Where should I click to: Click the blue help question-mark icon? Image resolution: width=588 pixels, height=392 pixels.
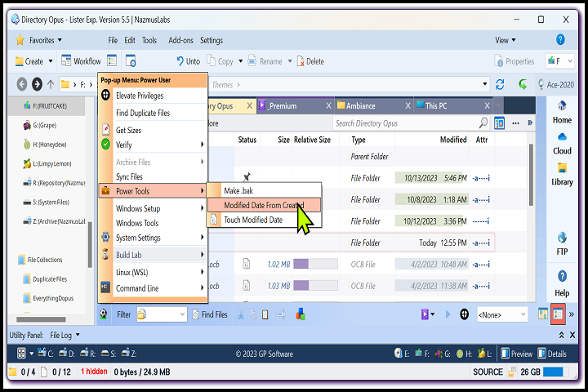(x=560, y=39)
